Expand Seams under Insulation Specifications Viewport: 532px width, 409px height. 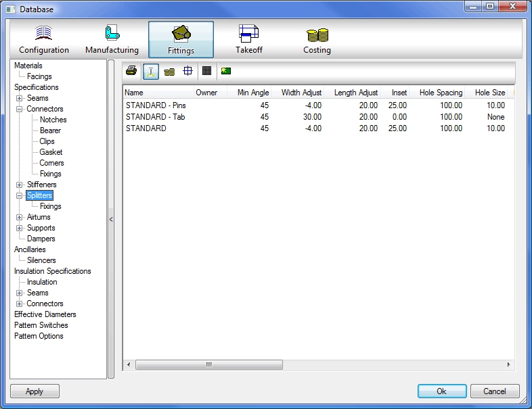pyautogui.click(x=20, y=293)
